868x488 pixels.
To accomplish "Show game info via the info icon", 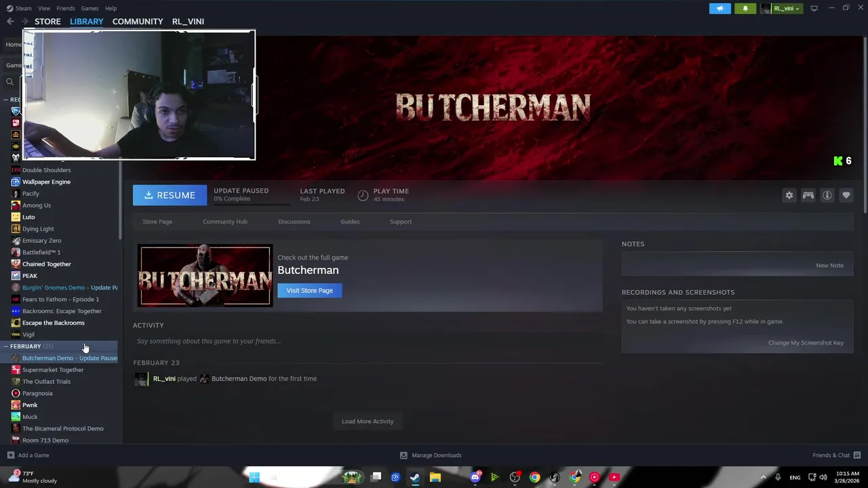I will pyautogui.click(x=827, y=195).
